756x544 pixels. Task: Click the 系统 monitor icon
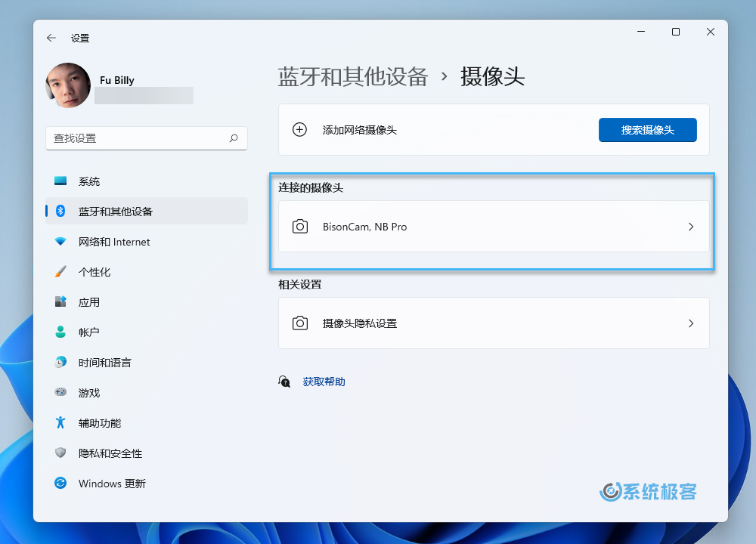point(60,181)
